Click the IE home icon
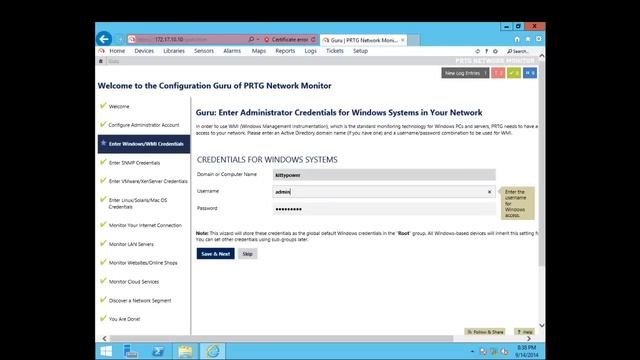Viewport: 640px width, 360px height. tap(517, 39)
